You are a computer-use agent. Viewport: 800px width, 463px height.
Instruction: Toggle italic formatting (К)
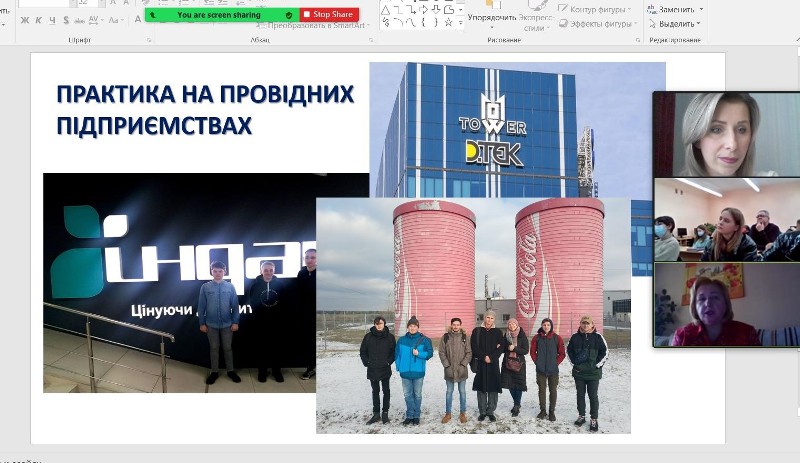tap(39, 20)
